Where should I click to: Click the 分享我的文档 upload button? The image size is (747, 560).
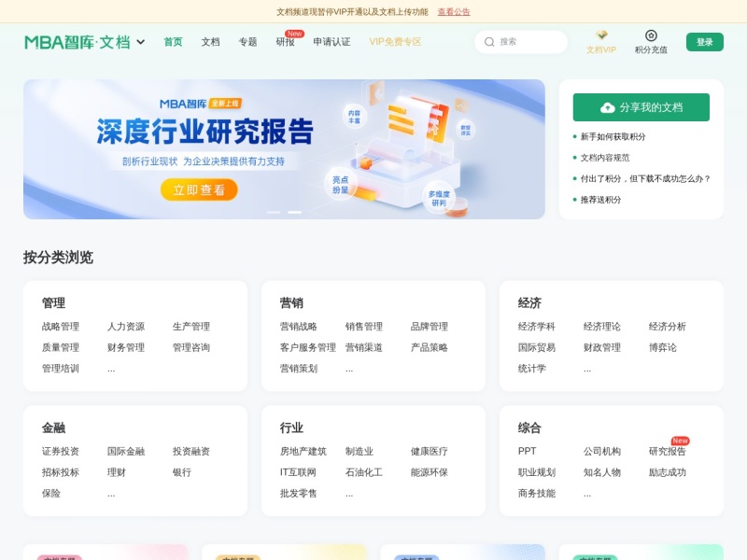tap(641, 107)
